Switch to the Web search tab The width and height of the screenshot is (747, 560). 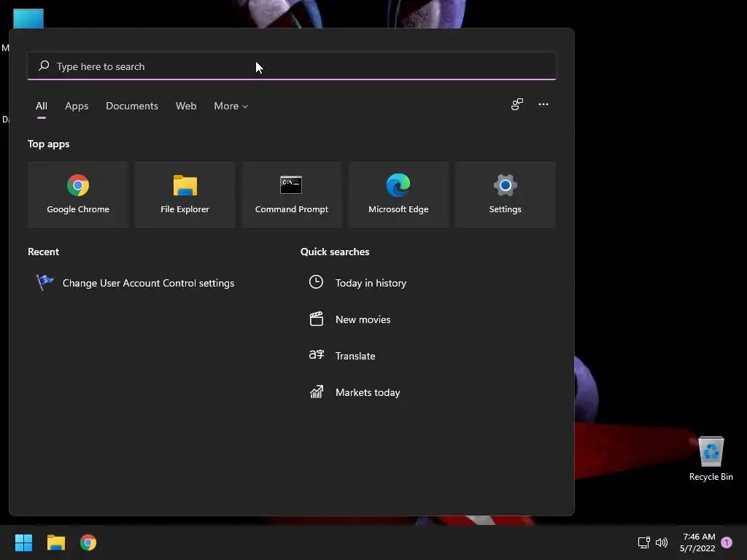186,106
